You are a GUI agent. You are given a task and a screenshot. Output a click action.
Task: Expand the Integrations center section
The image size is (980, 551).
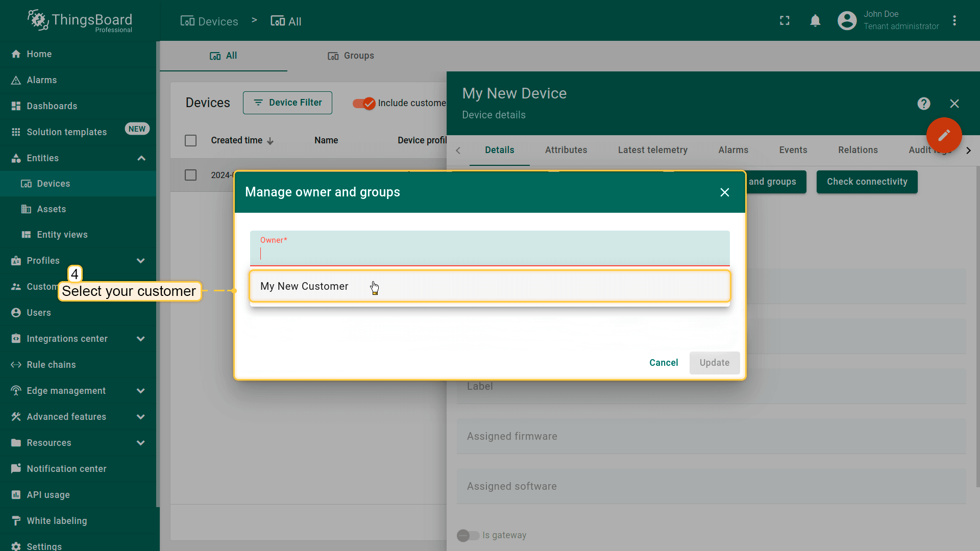141,339
